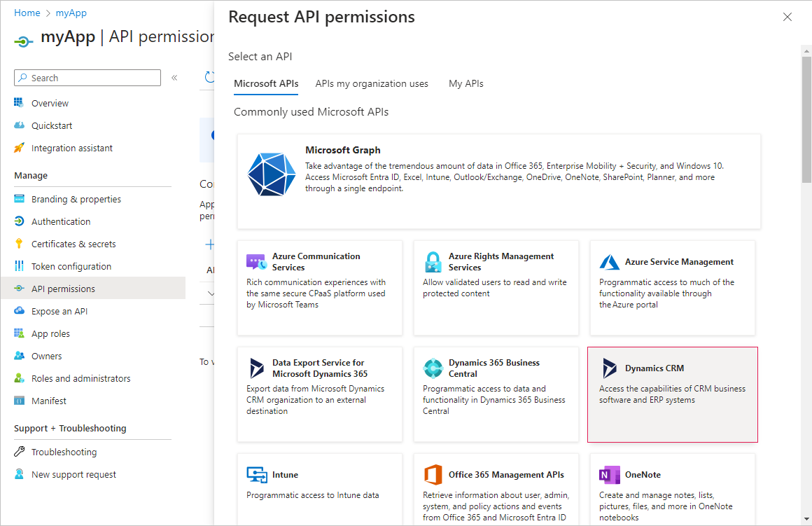Click the refresh icon behind the panel
Viewport: 812px width, 526px height.
(209, 77)
